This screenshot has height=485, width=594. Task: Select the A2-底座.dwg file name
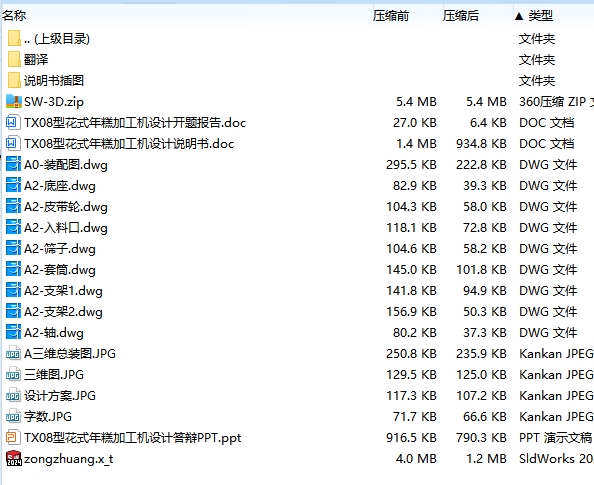pyautogui.click(x=60, y=186)
